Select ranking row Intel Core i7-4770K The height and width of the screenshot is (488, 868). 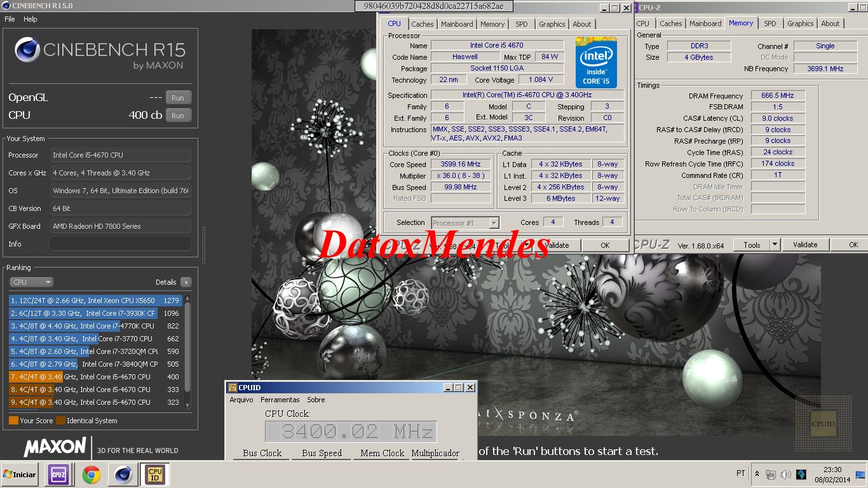(96, 326)
